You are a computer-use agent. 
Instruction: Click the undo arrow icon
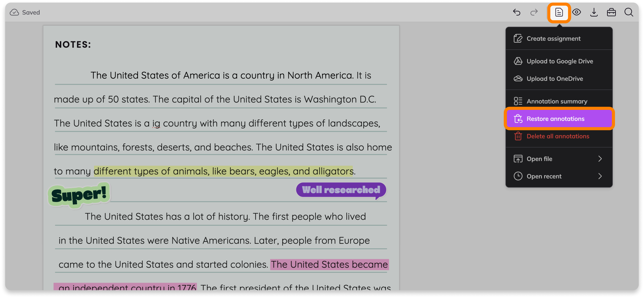(x=517, y=12)
